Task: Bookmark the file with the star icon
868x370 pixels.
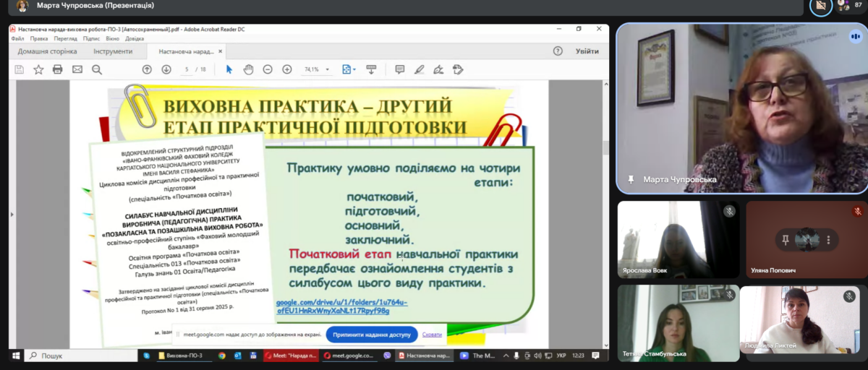Action: click(x=38, y=69)
